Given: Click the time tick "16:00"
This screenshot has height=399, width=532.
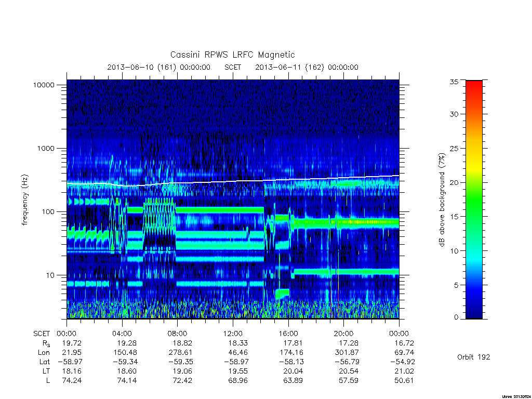Looking at the screenshot, I should [288, 334].
